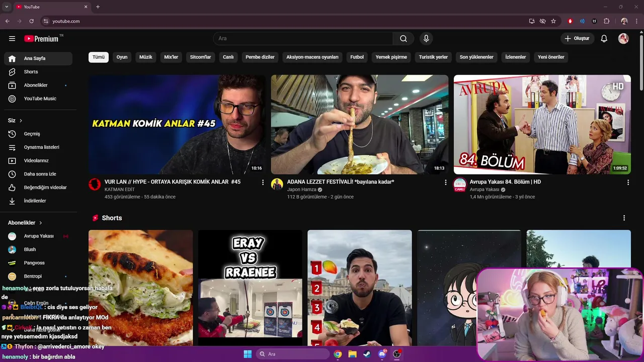Select the Yemek pişirme filter chip
644x362 pixels.
(391, 57)
